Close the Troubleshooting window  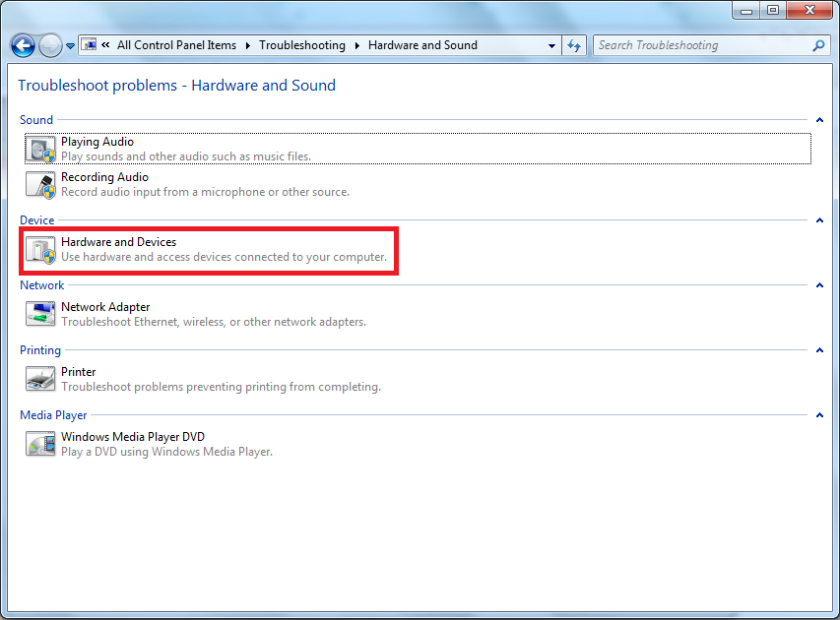[x=810, y=10]
